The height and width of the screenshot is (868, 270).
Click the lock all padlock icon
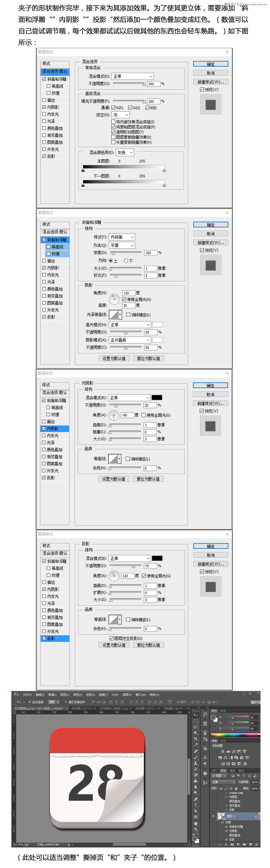coord(236,789)
